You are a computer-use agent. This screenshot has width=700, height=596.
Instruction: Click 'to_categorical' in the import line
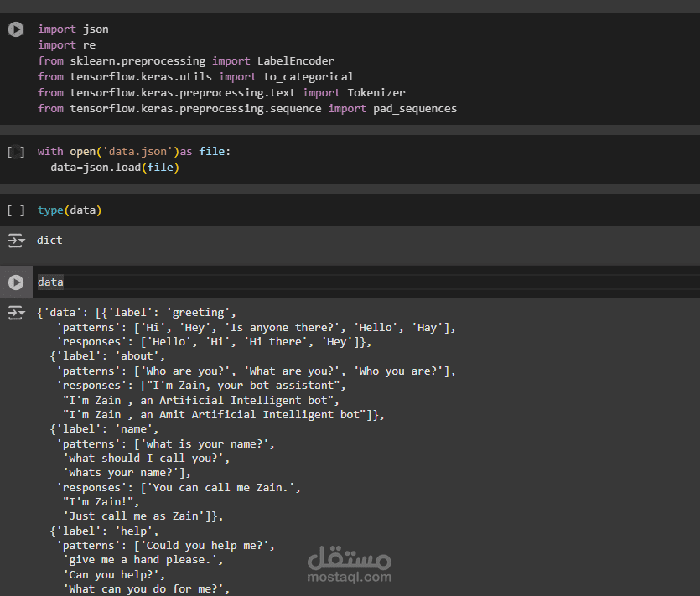(x=309, y=77)
